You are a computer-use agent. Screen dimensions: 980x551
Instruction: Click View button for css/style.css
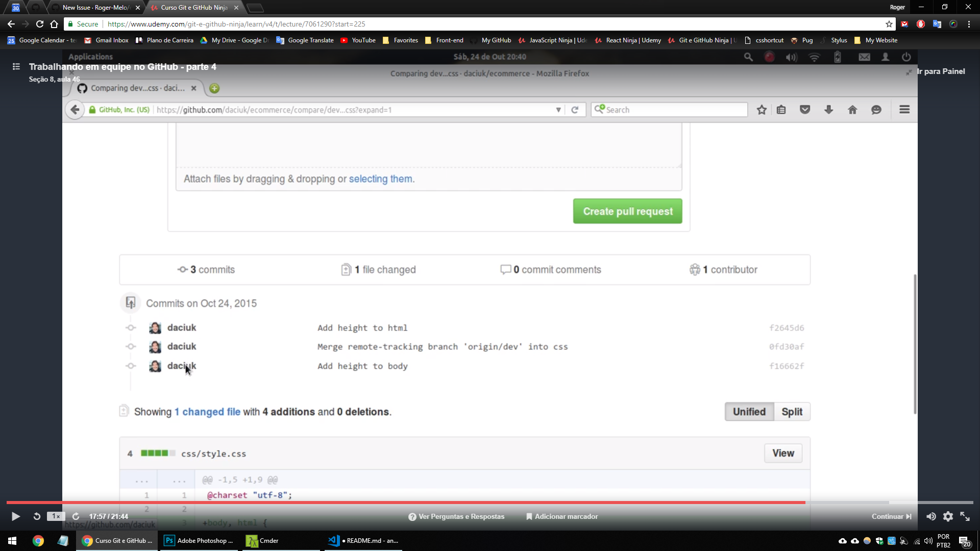coord(783,453)
